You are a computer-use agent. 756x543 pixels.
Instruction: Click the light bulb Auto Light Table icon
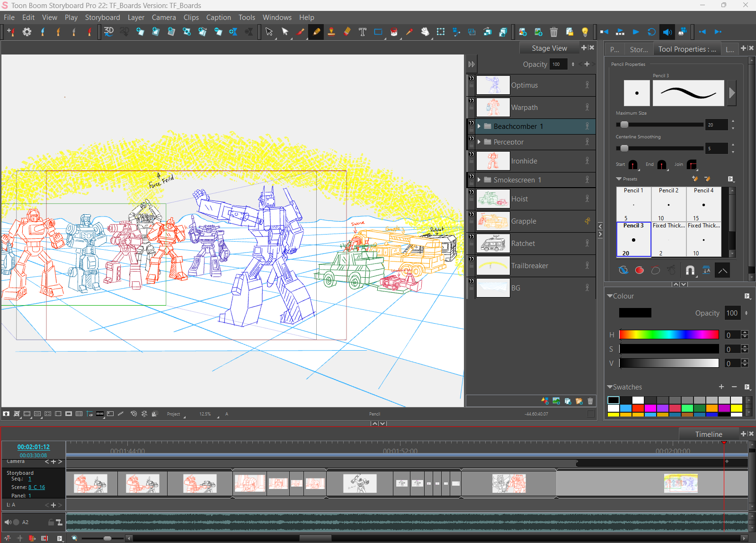point(585,32)
